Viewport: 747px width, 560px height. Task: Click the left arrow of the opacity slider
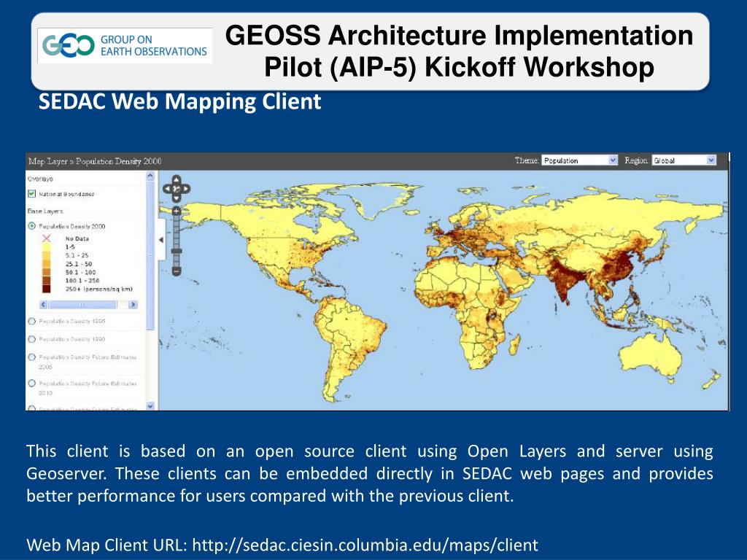click(x=44, y=304)
